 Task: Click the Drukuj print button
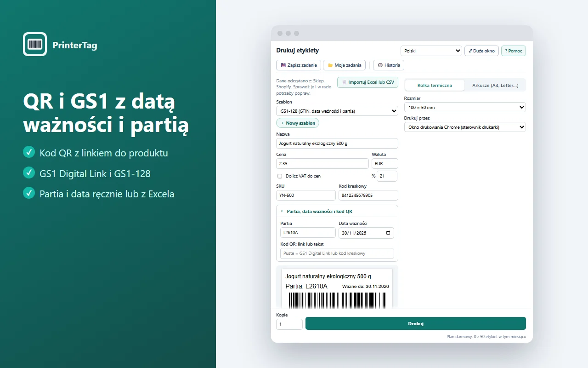point(416,323)
